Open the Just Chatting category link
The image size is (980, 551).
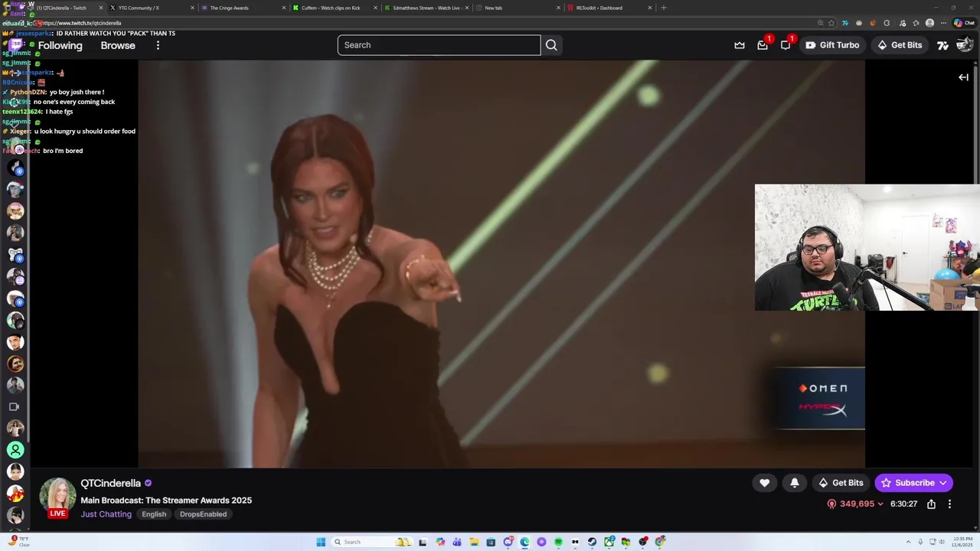(106, 514)
